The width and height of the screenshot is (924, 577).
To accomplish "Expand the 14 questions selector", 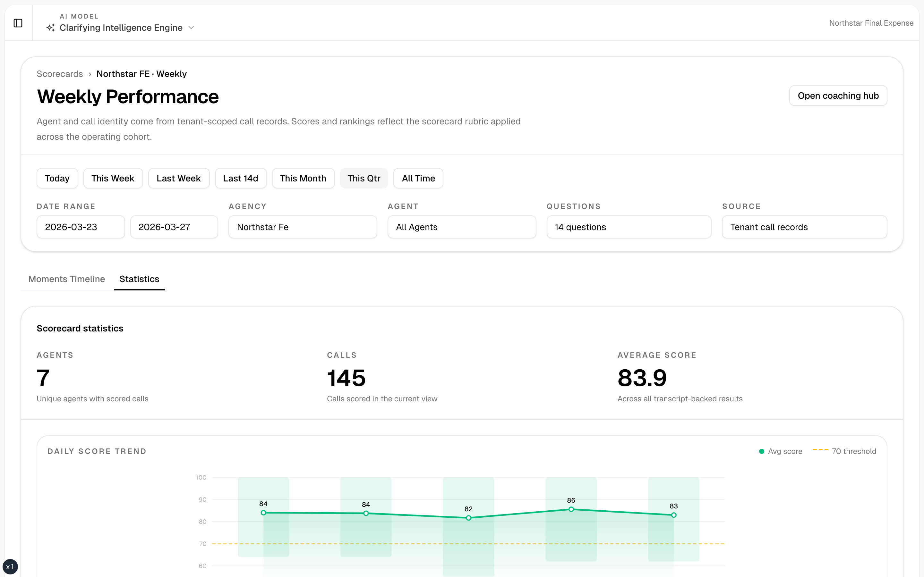I will coord(628,227).
